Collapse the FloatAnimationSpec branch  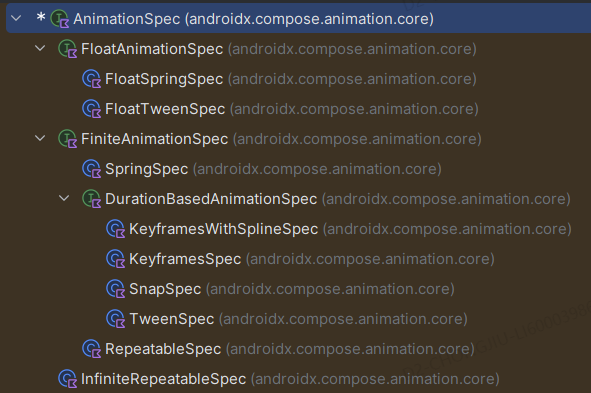pos(40,48)
